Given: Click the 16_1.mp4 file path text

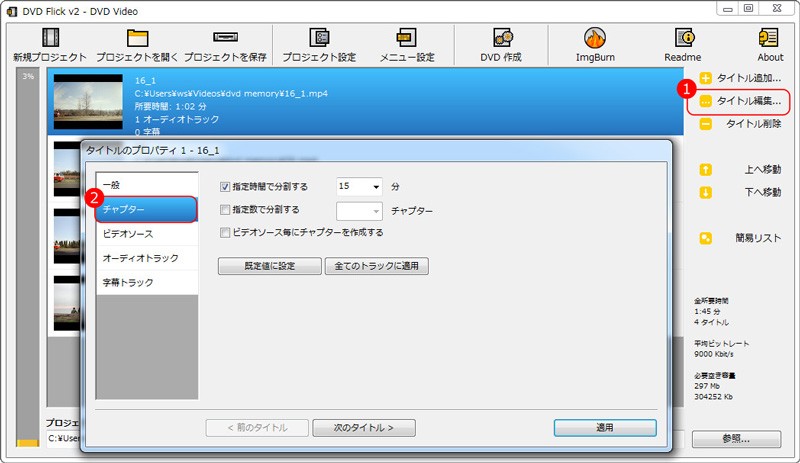Looking at the screenshot, I should [231, 94].
